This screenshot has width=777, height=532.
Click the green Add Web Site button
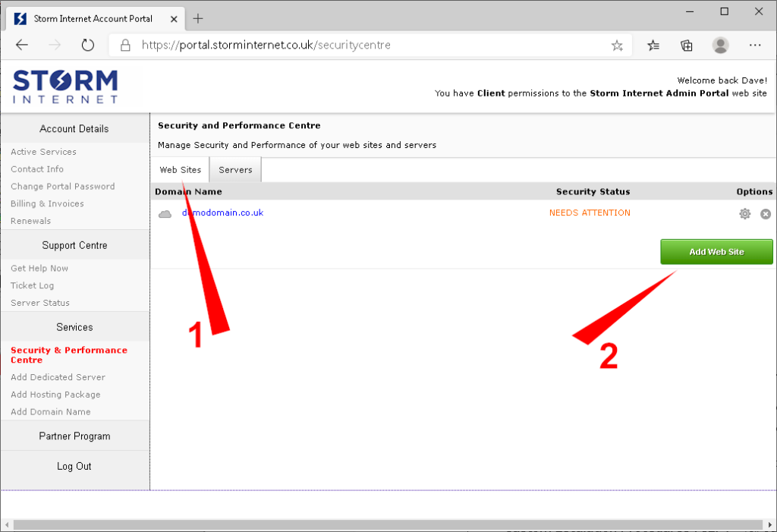click(x=716, y=252)
